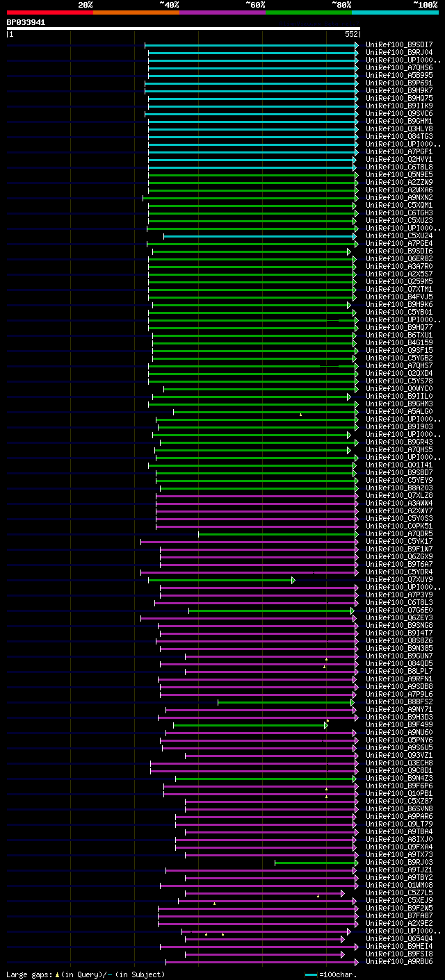Click the cyan alignment bar for B9HQ75
445x980 pixels.
tap(252, 99)
